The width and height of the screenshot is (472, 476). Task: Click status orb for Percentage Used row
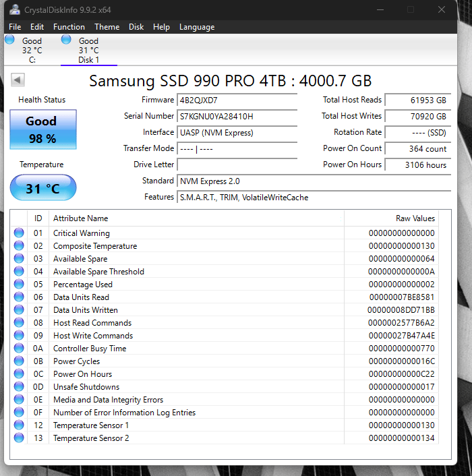pos(19,284)
